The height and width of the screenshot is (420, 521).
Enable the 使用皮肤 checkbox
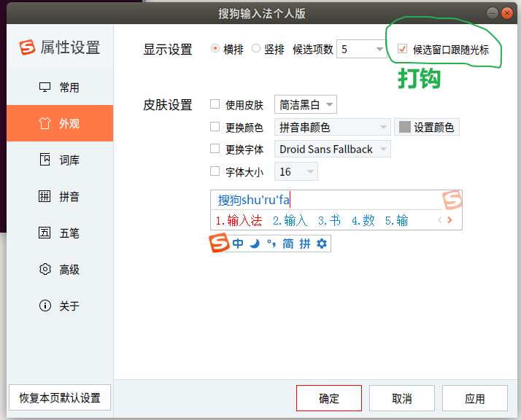[x=215, y=104]
